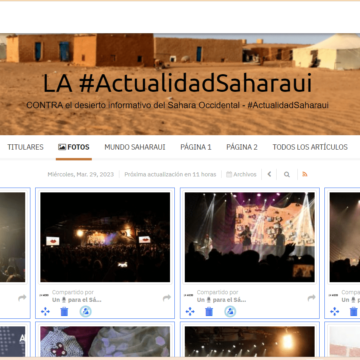Screen dimensions: 360x360
Task: Delete night crowd photo card via trash icon
Action: (64, 312)
